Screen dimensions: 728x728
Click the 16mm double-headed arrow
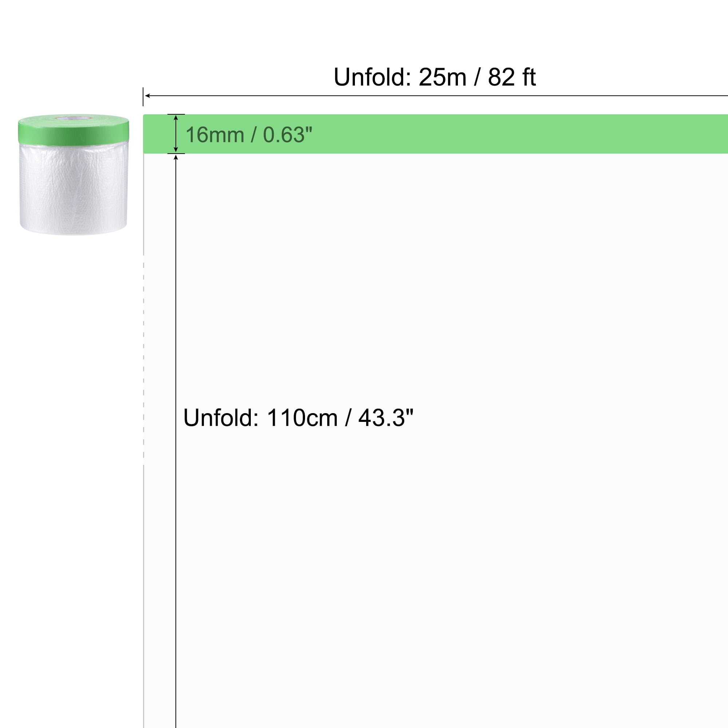[175, 134]
